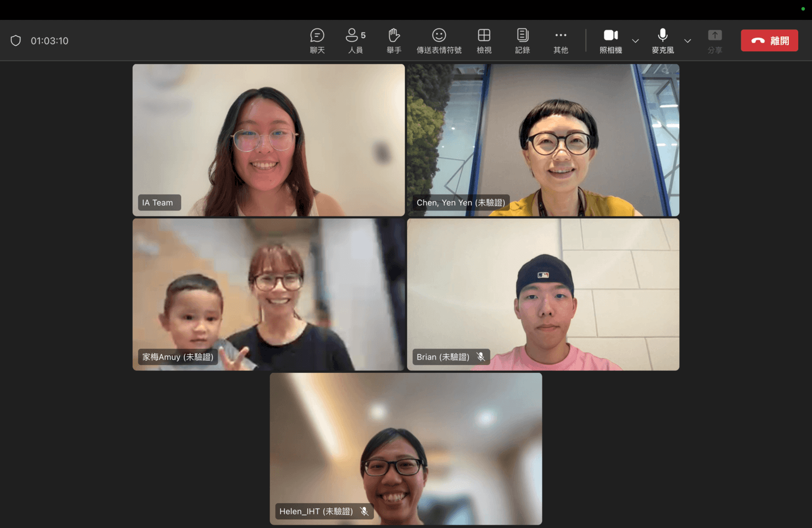
Task: Select Chen, Yen Yen's video tile
Action: click(543, 140)
